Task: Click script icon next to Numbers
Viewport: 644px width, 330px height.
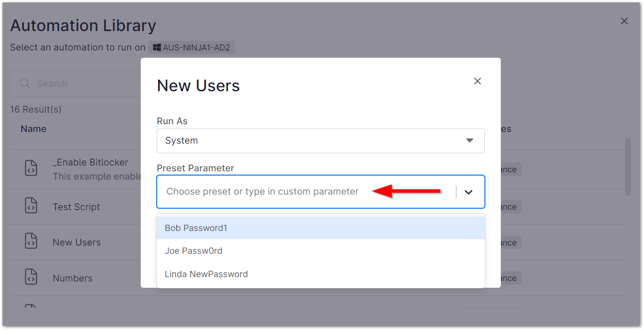Action: (31, 278)
